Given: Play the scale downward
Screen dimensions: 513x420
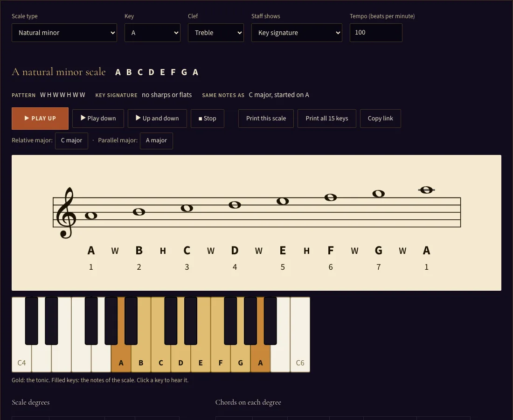Looking at the screenshot, I should (98, 119).
